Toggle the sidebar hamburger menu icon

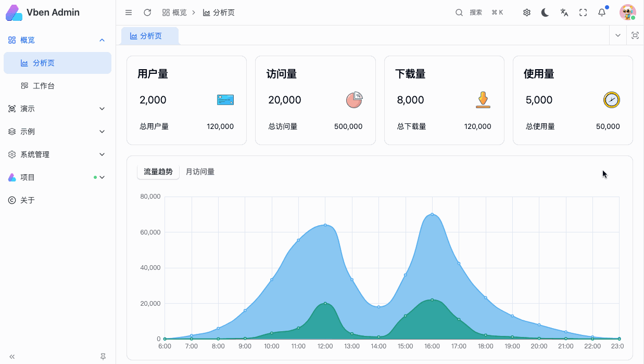click(129, 12)
